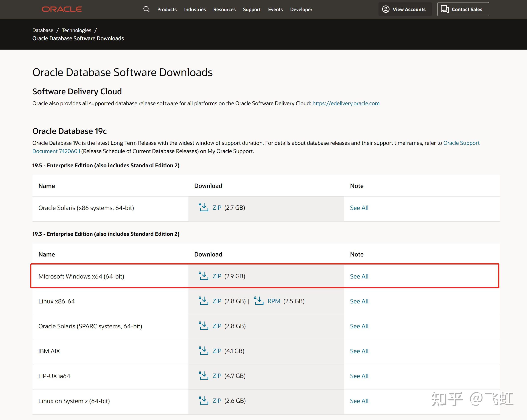Image resolution: width=527 pixels, height=420 pixels.
Task: Click See All for Linux x86-64
Action: (359, 301)
